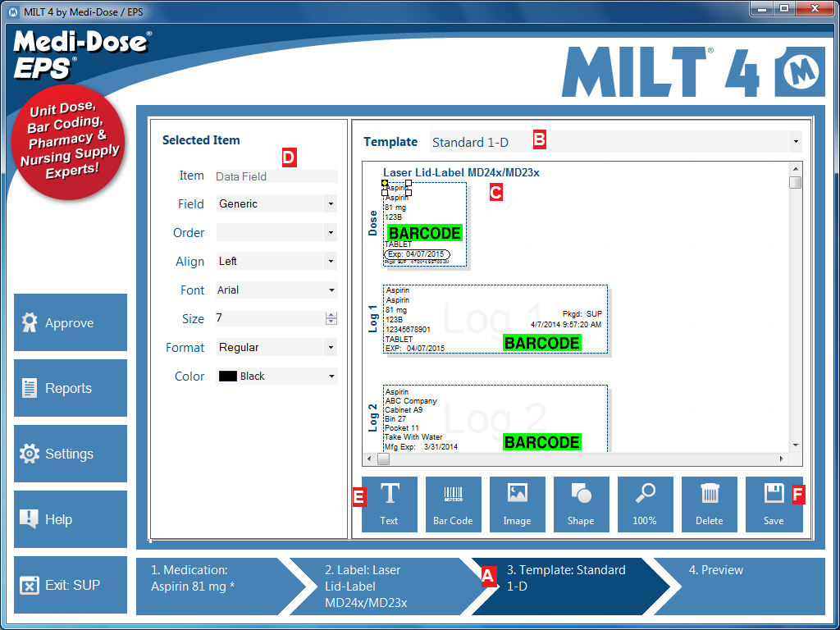Decrease font Size with the down arrow
Screen dimensions: 840x630
coord(331,322)
